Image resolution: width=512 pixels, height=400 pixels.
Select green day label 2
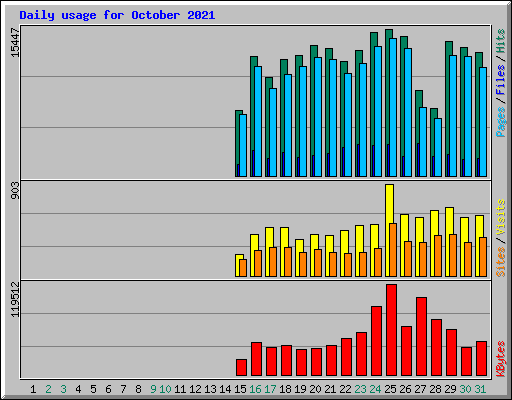coord(48,389)
